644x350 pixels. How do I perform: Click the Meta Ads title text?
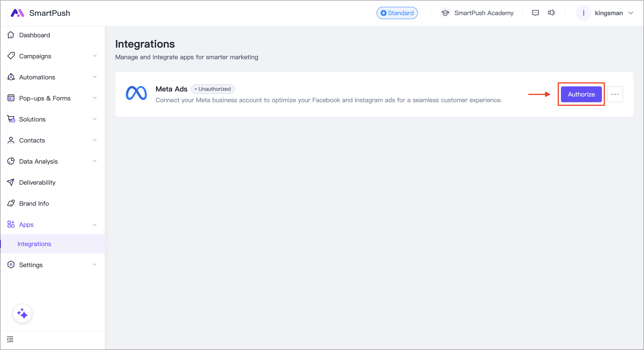pyautogui.click(x=171, y=89)
